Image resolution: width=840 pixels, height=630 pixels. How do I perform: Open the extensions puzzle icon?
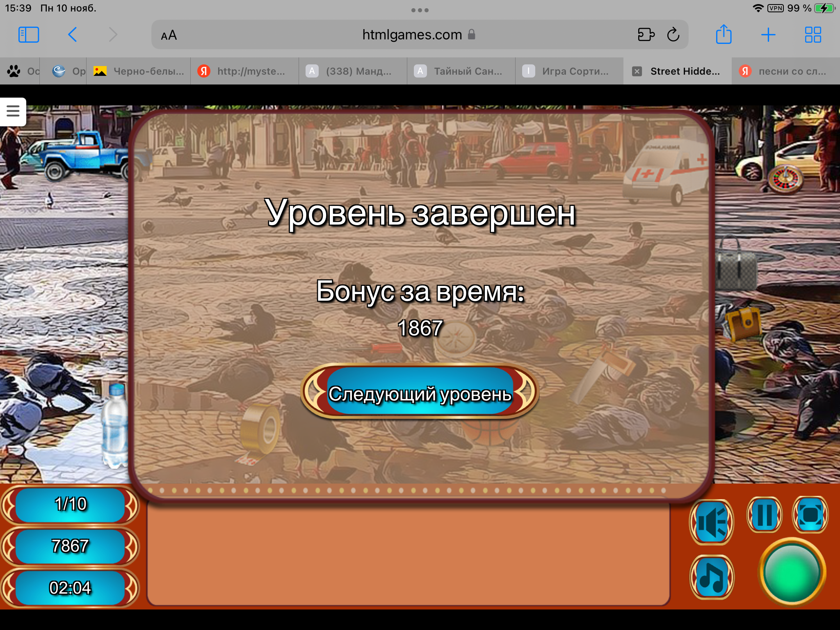click(646, 35)
